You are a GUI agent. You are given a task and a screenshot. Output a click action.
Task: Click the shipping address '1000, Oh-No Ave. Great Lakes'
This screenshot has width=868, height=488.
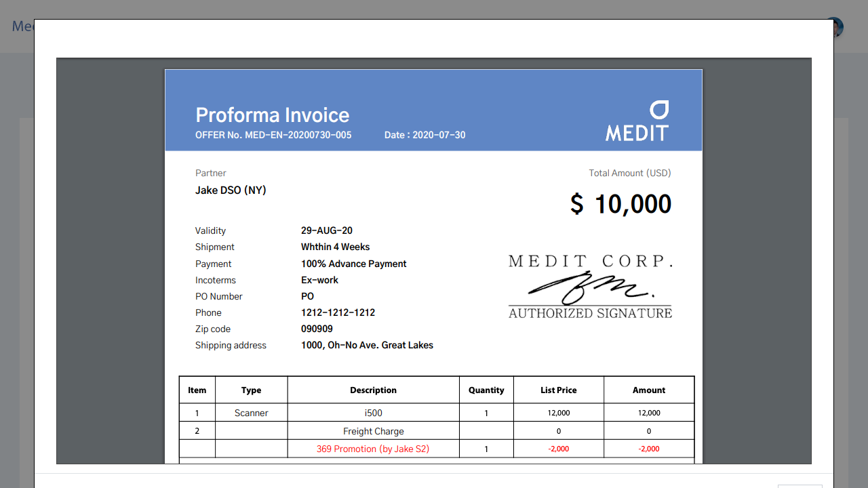click(x=367, y=345)
